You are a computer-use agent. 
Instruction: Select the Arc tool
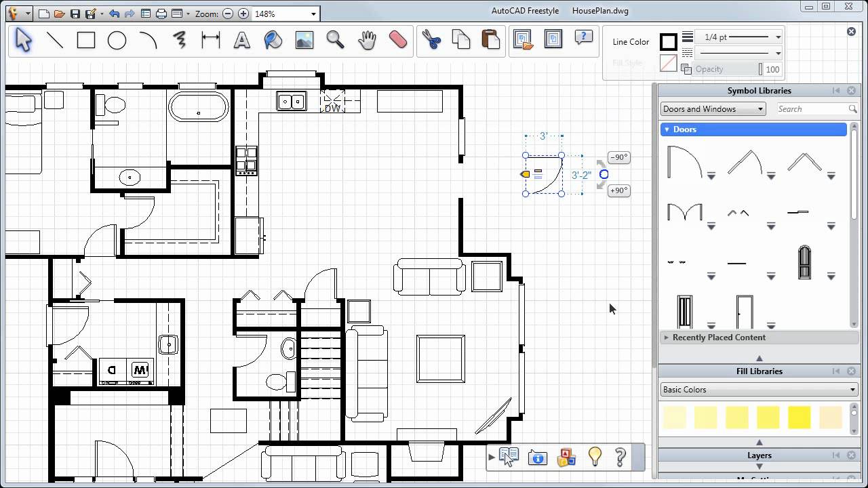147,40
